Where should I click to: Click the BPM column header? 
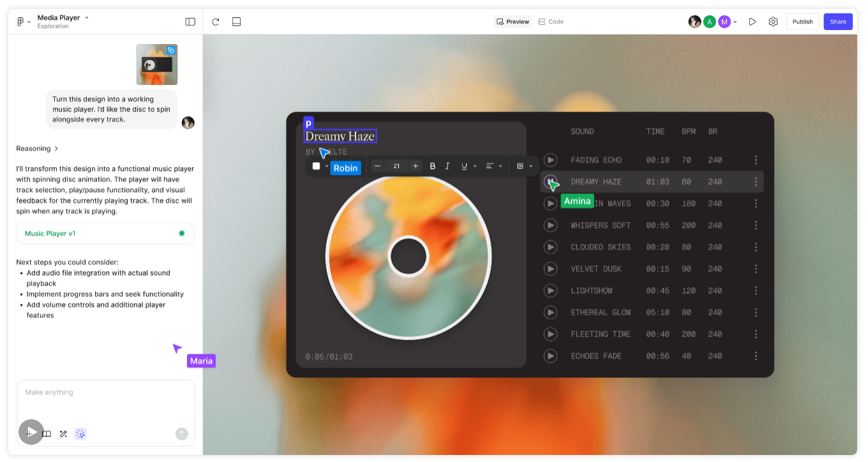689,131
